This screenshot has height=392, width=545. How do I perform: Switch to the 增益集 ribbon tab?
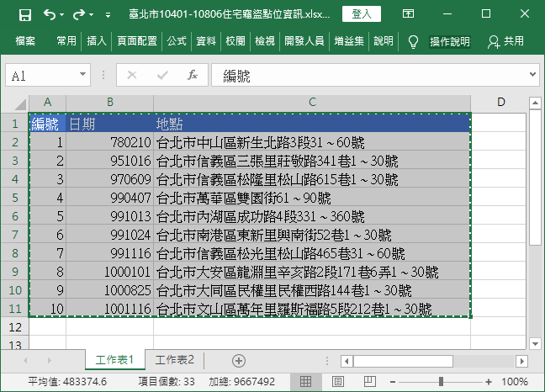pos(349,41)
